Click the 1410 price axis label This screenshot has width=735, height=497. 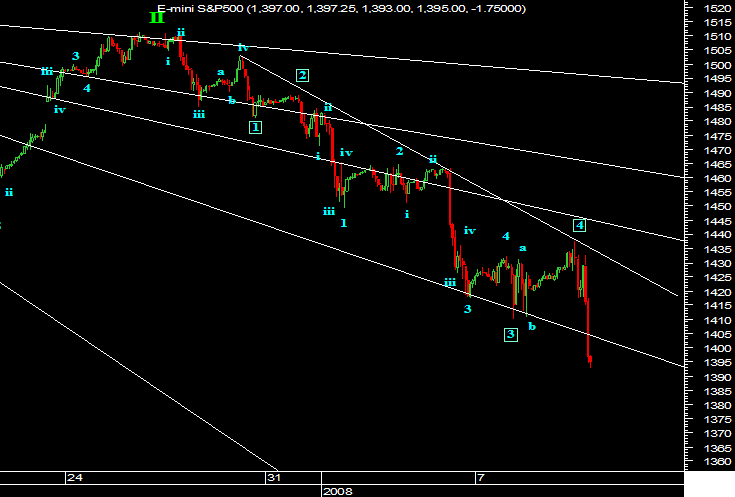(717, 320)
